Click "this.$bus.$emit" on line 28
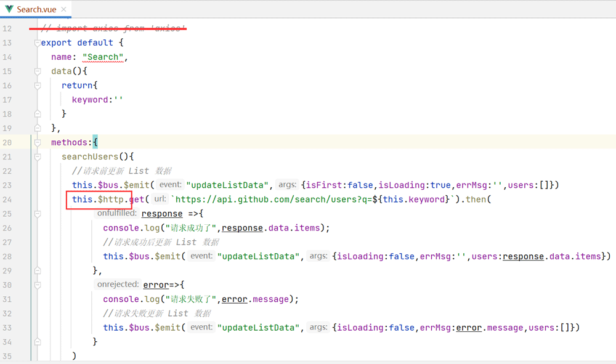 click(142, 256)
